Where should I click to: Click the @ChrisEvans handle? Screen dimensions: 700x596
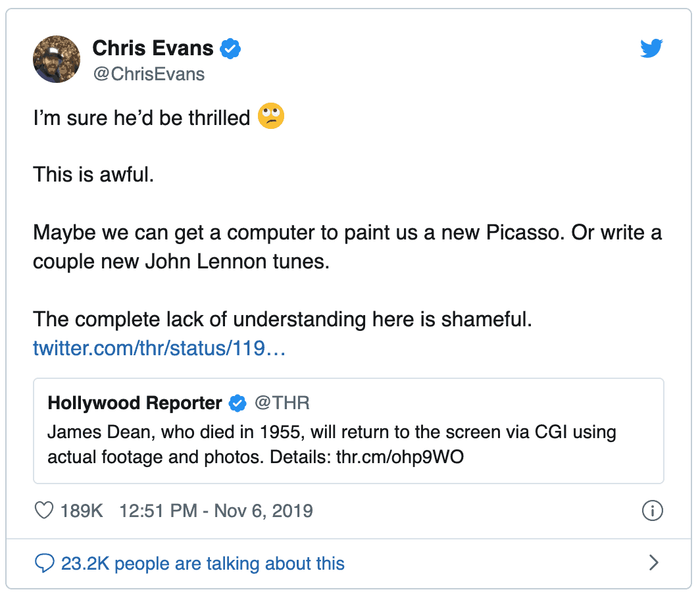pyautogui.click(x=148, y=74)
